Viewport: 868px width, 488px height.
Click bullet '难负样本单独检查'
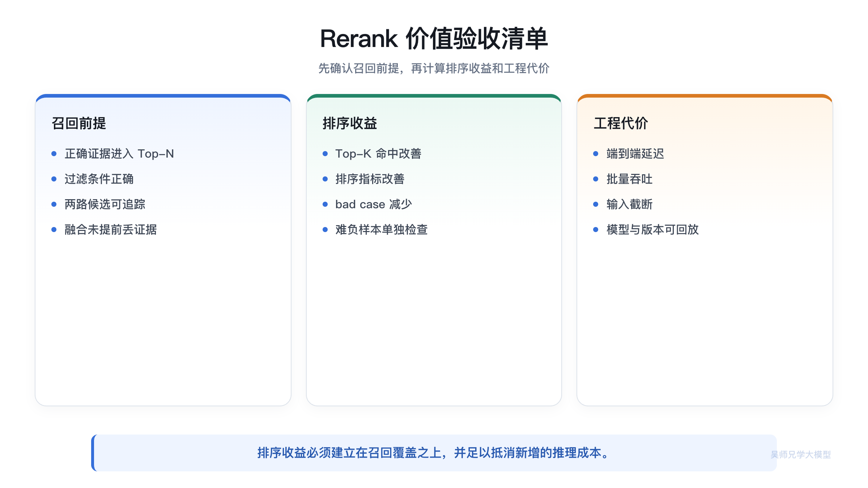coord(382,230)
